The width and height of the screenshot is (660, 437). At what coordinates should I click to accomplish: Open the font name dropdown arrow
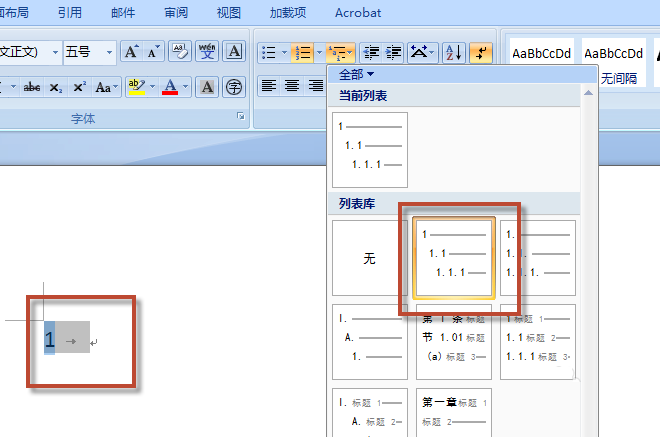click(55, 53)
